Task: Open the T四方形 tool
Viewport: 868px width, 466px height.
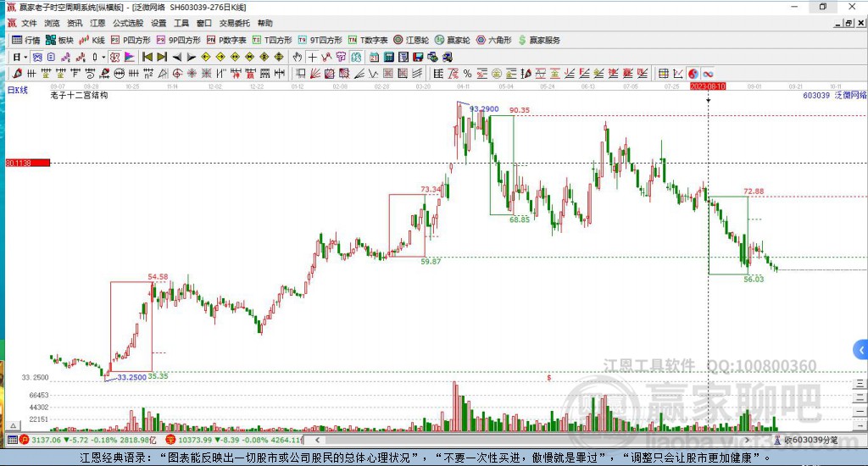Action: (272, 40)
